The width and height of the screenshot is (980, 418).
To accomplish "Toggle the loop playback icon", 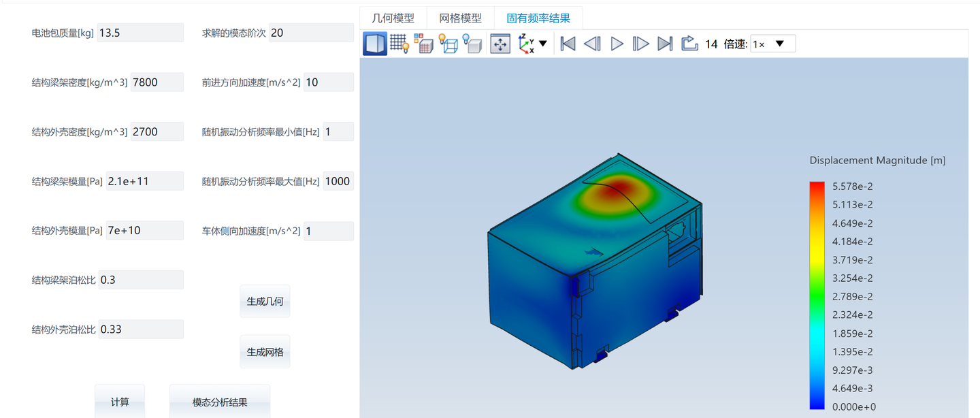I will point(689,44).
